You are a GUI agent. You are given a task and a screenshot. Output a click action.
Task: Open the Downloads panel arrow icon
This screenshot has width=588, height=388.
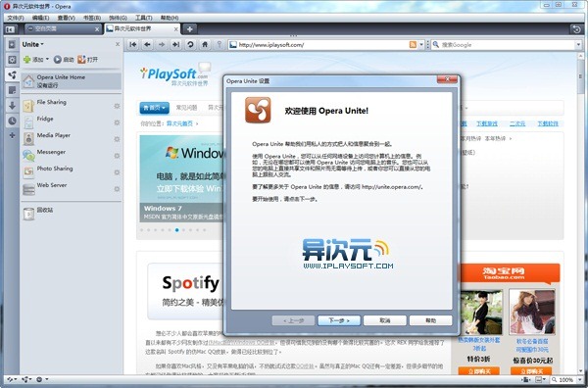12,106
